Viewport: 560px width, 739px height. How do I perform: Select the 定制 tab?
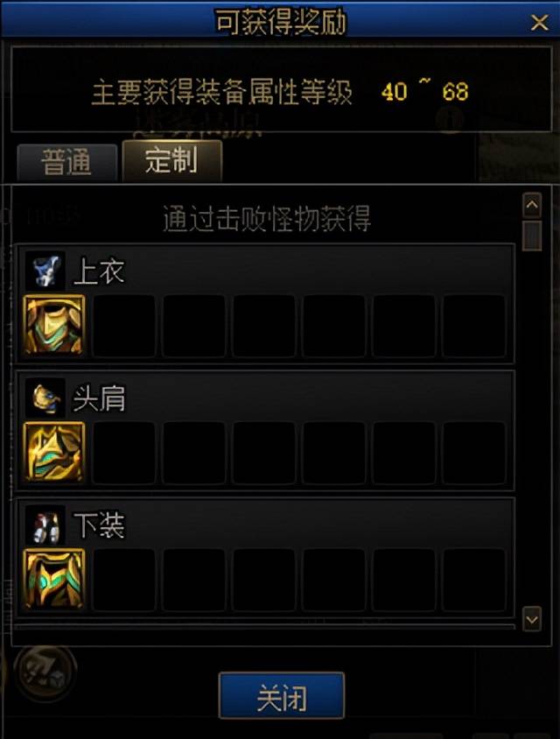(171, 160)
